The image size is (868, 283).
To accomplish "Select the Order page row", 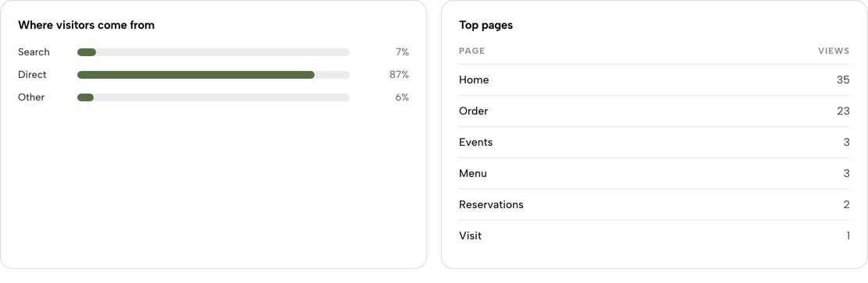I will 654,111.
